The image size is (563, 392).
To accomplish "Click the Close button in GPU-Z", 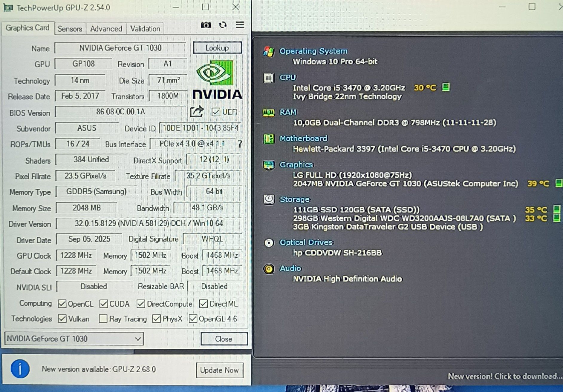I will 224,339.
